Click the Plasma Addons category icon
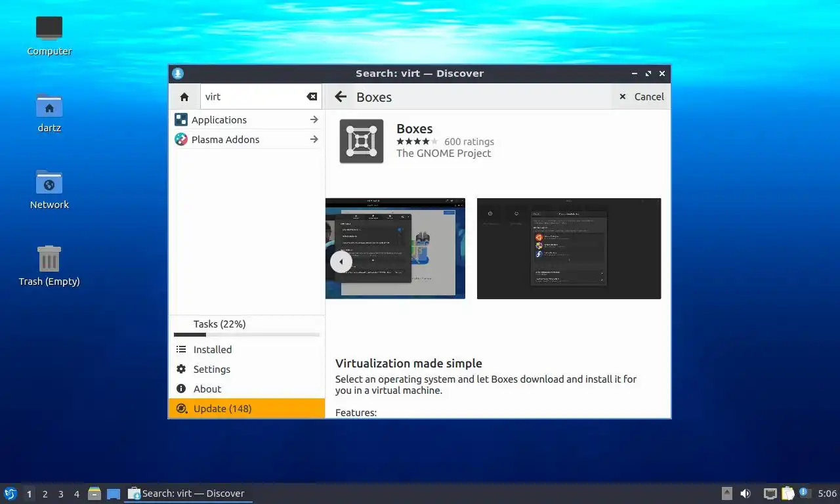Screen dimensions: 840x504 (181, 139)
